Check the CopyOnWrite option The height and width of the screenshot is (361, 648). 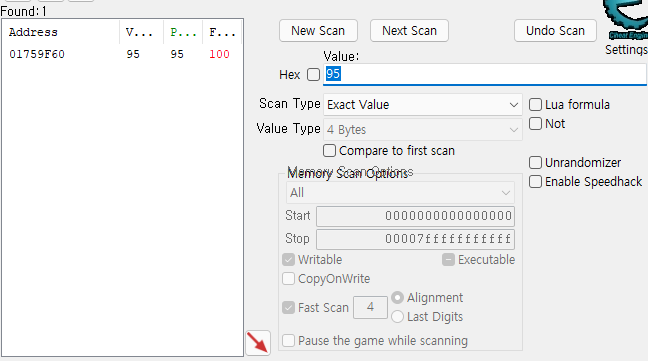(288, 279)
